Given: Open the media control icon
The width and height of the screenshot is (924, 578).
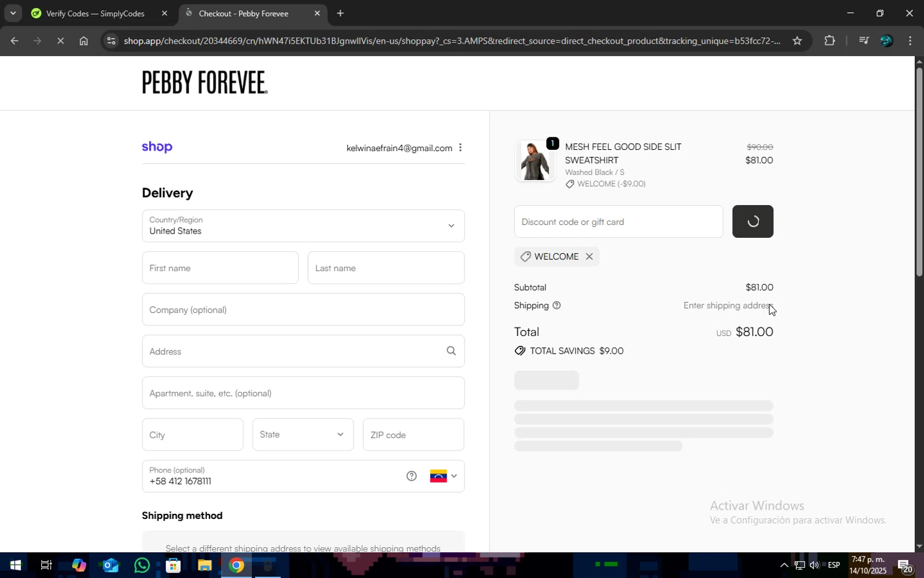Looking at the screenshot, I should click(864, 41).
